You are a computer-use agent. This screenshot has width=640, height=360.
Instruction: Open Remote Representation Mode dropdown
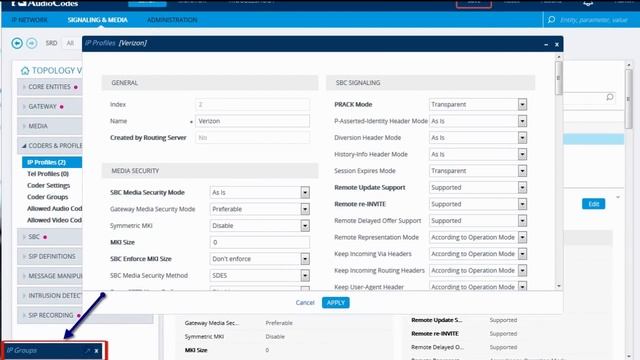[522, 238]
